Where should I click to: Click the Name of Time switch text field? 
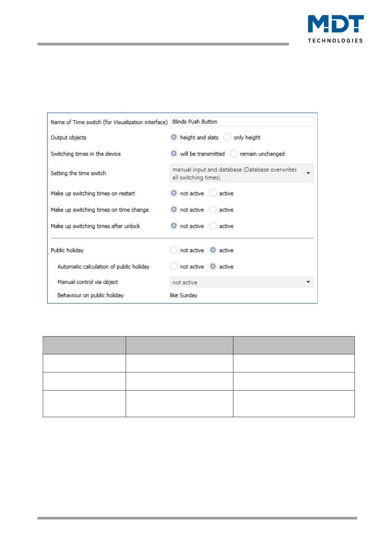[x=241, y=122]
